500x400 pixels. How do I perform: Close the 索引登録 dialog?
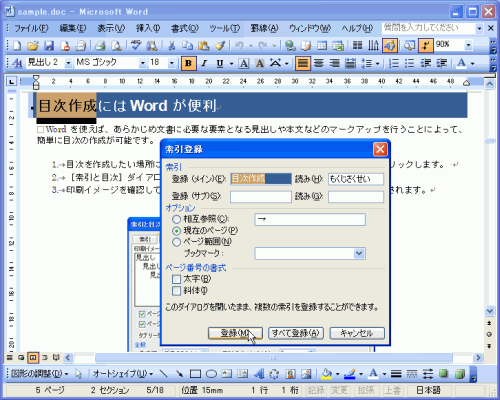[x=380, y=149]
